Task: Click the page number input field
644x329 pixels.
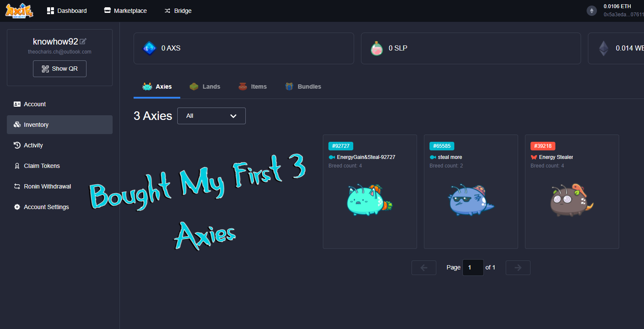Action: 473,267
